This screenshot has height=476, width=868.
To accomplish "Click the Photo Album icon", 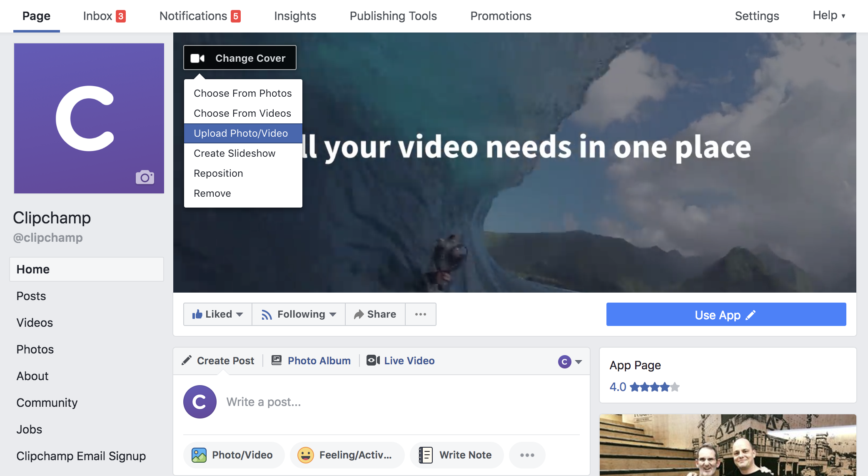I will [x=275, y=360].
